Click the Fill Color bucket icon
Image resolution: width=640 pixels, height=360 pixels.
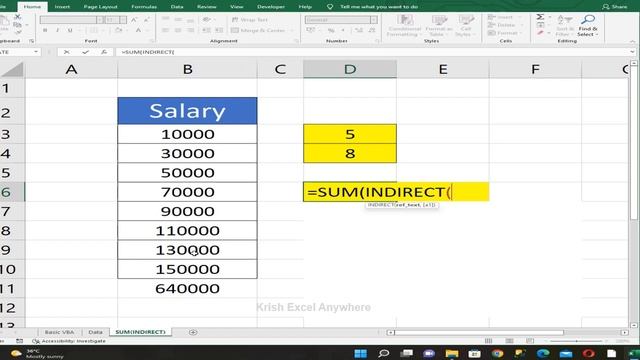(118, 30)
